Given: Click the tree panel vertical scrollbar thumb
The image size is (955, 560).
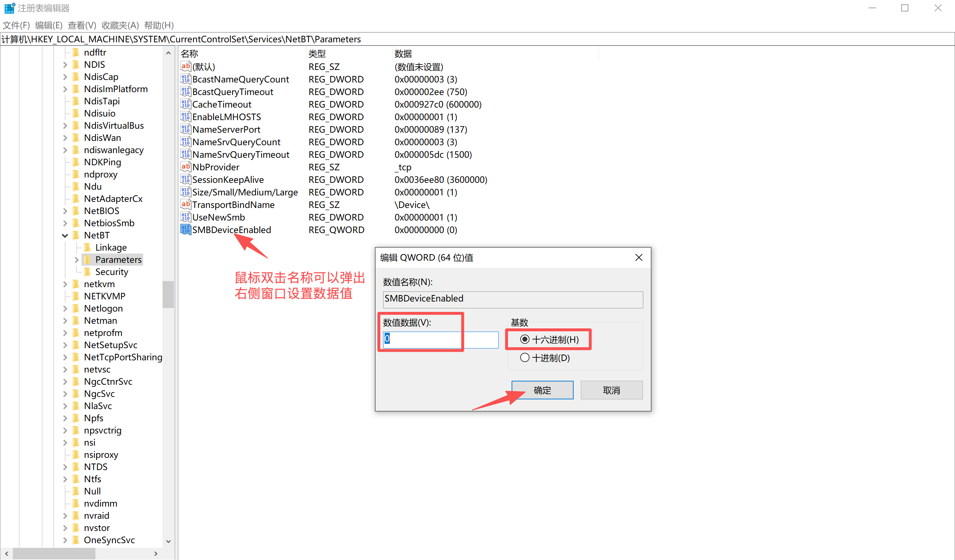Looking at the screenshot, I should point(168,294).
